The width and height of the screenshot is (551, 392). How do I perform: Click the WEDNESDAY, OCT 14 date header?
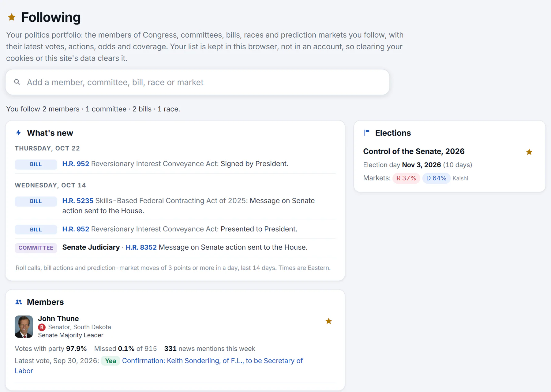[50, 185]
